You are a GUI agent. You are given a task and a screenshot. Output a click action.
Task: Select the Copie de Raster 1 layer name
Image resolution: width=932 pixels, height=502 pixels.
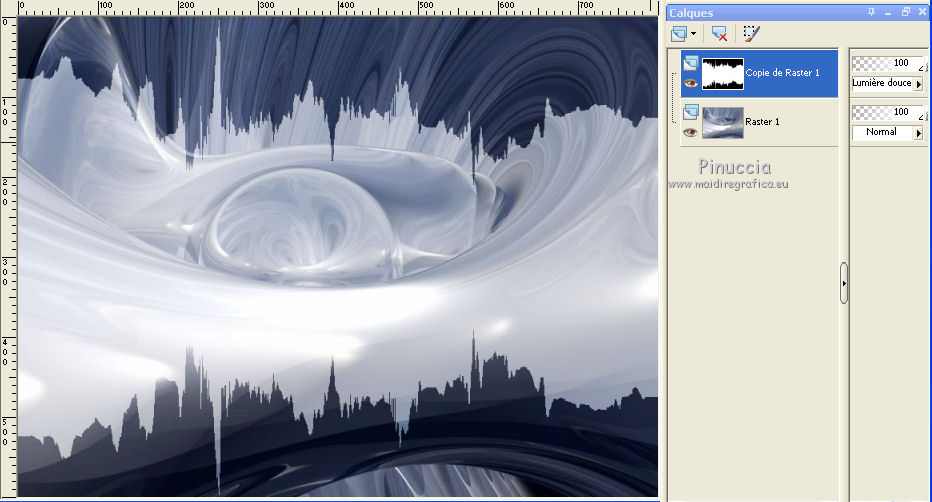(x=782, y=72)
